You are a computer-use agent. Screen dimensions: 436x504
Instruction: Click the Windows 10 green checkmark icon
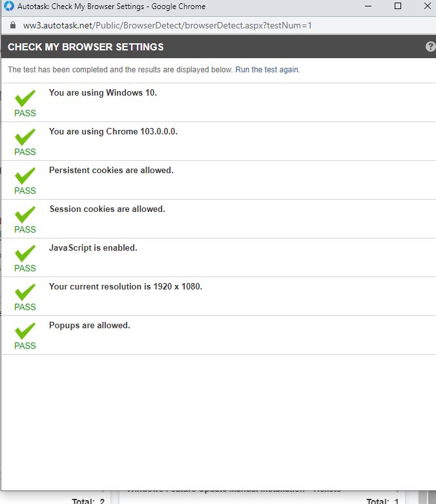point(25,98)
